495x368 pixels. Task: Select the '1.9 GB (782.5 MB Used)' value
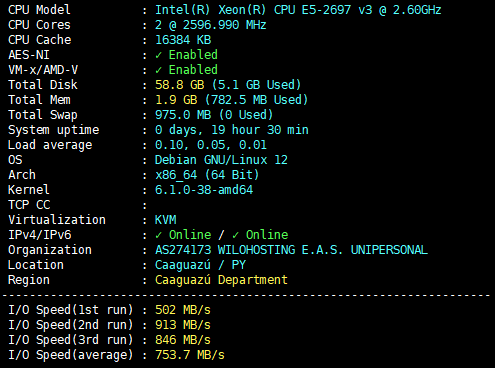231,100
